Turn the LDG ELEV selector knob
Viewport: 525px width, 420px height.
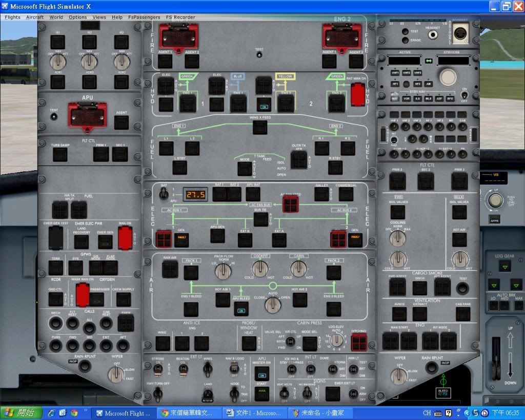point(336,340)
